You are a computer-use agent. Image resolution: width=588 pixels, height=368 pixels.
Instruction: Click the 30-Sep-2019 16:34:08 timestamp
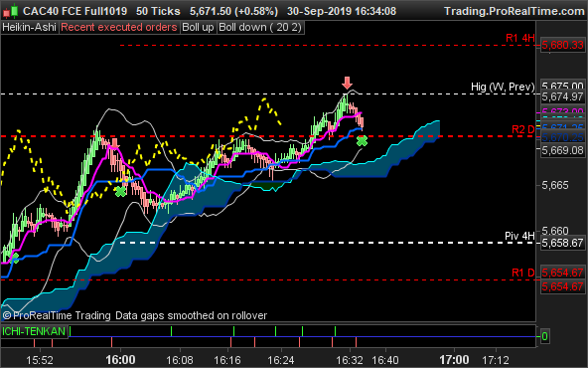[342, 11]
